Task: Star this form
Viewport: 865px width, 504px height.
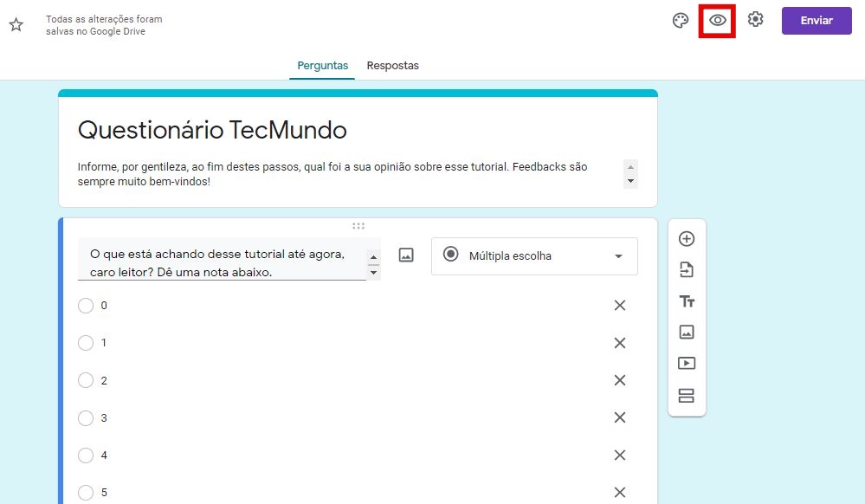Action: tap(16, 24)
